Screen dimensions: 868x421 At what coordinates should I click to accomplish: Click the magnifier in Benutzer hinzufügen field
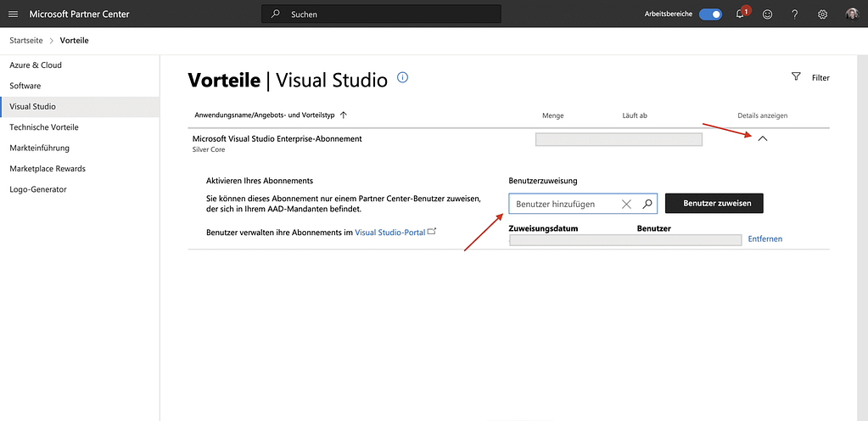[647, 204]
